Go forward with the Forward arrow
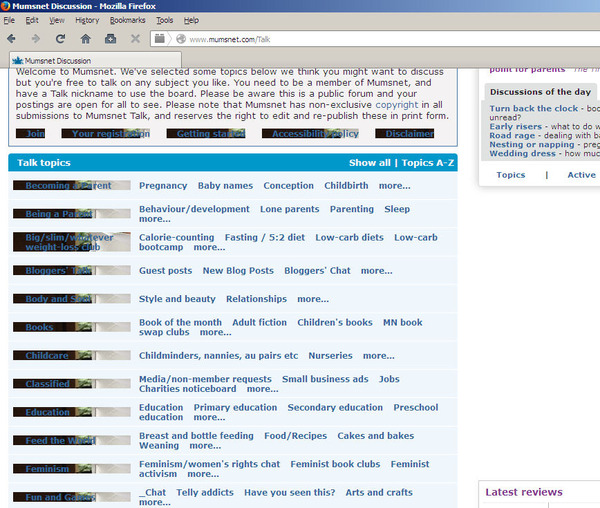The image size is (600, 508). click(x=36, y=39)
